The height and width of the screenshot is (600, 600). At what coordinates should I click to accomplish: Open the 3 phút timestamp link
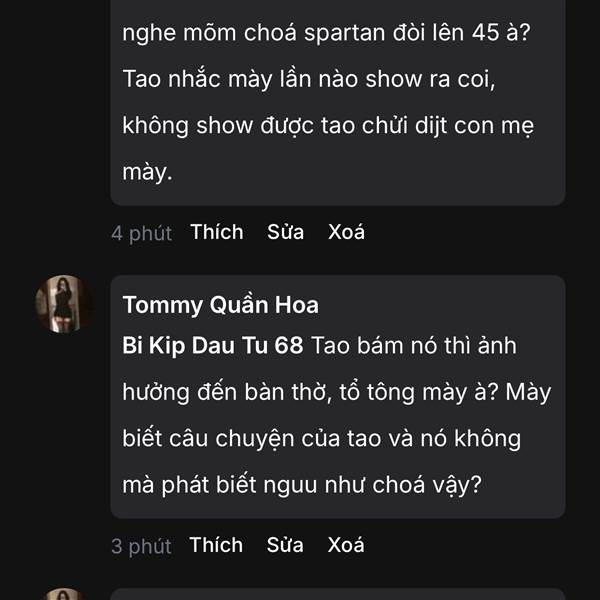(141, 546)
